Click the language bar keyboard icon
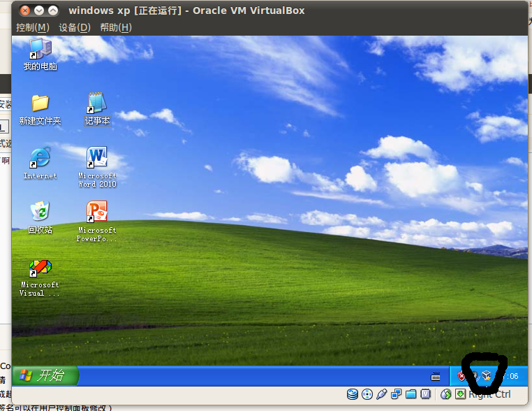The image size is (532, 411). 436,376
